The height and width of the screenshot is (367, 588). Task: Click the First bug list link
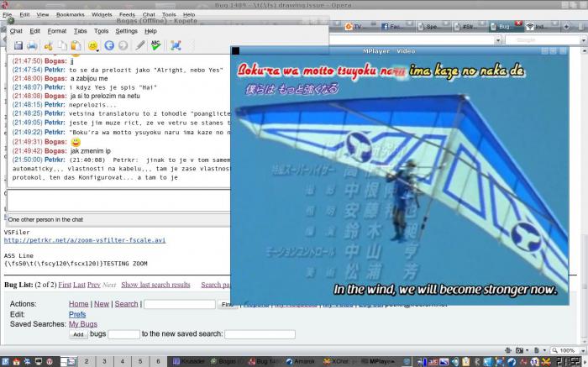pyautogui.click(x=65, y=285)
